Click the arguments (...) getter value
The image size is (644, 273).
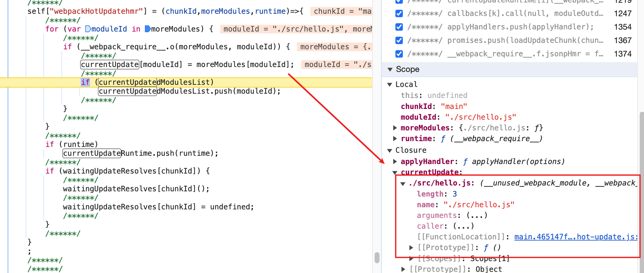click(477, 215)
